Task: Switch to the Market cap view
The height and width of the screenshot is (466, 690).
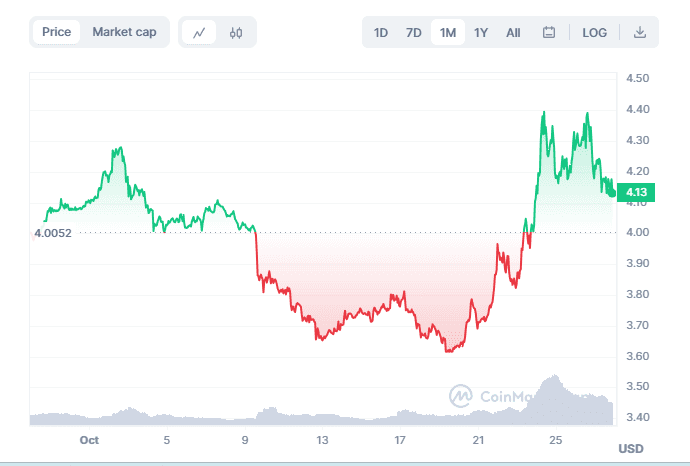Action: [124, 32]
